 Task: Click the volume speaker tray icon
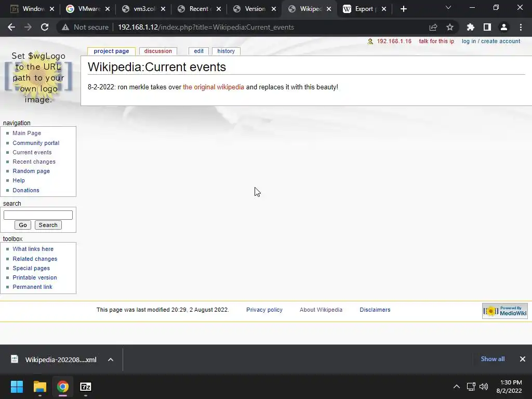[484, 387]
